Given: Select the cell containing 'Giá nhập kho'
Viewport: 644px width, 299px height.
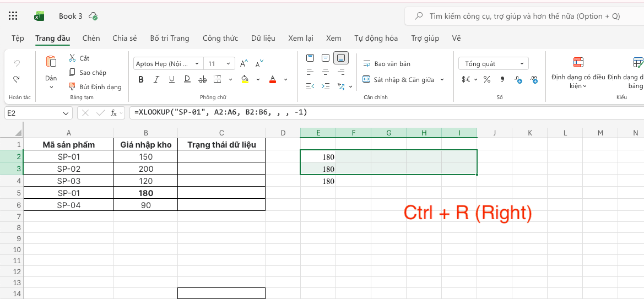Looking at the screenshot, I should click(x=146, y=145).
